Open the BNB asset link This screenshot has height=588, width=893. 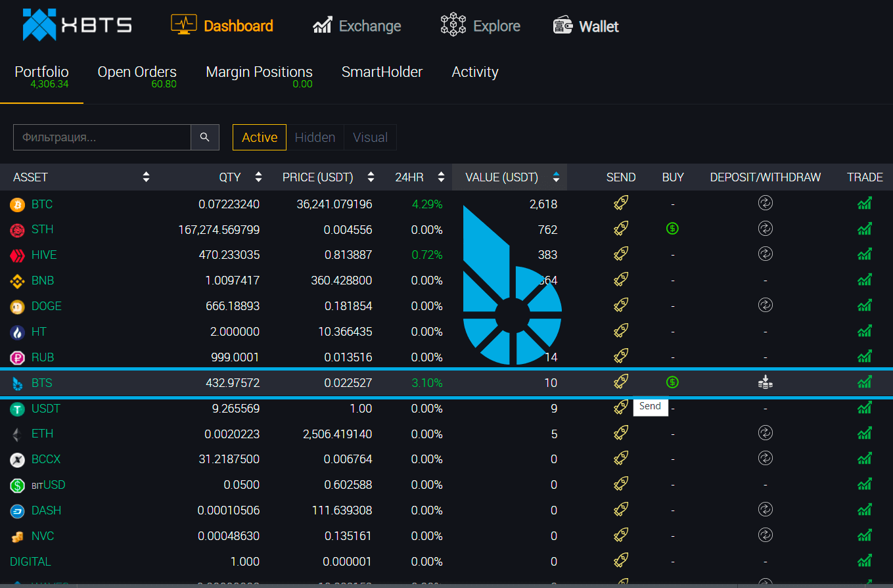click(x=43, y=281)
